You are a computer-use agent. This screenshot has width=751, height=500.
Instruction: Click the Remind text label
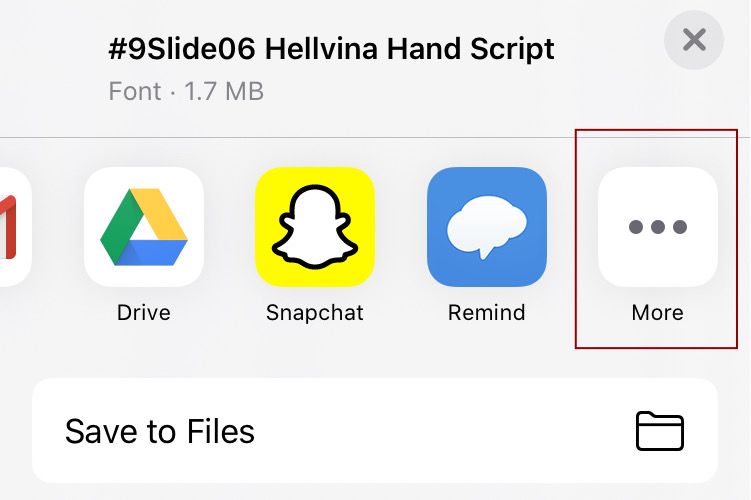point(487,313)
